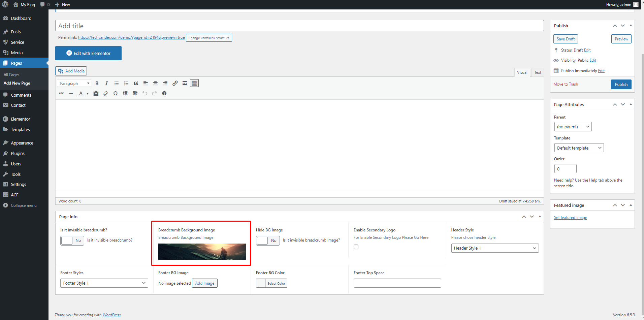The width and height of the screenshot is (644, 320).
Task: Open Plugins in the sidebar menu
Action: point(18,154)
